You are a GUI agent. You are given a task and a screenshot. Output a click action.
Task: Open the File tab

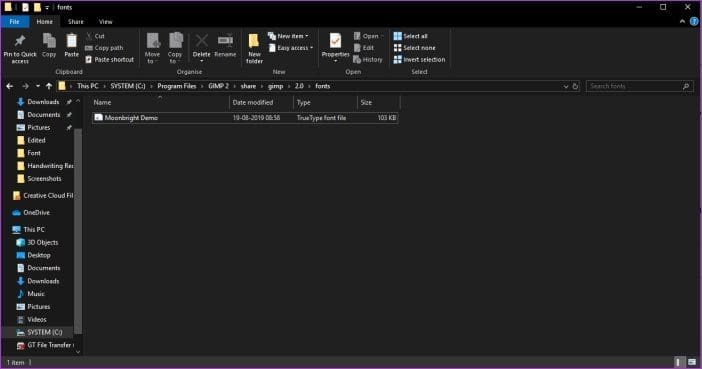pyautogui.click(x=15, y=21)
